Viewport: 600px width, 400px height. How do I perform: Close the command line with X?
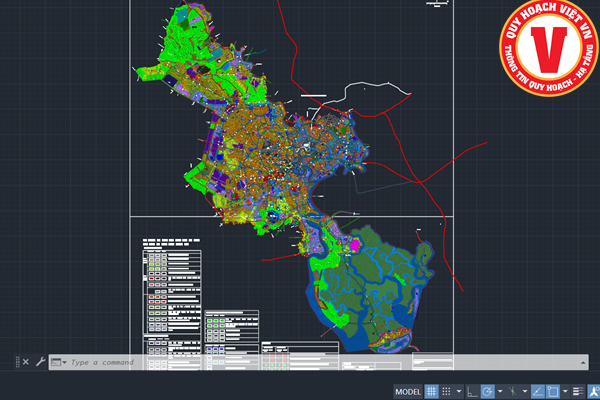click(x=27, y=361)
